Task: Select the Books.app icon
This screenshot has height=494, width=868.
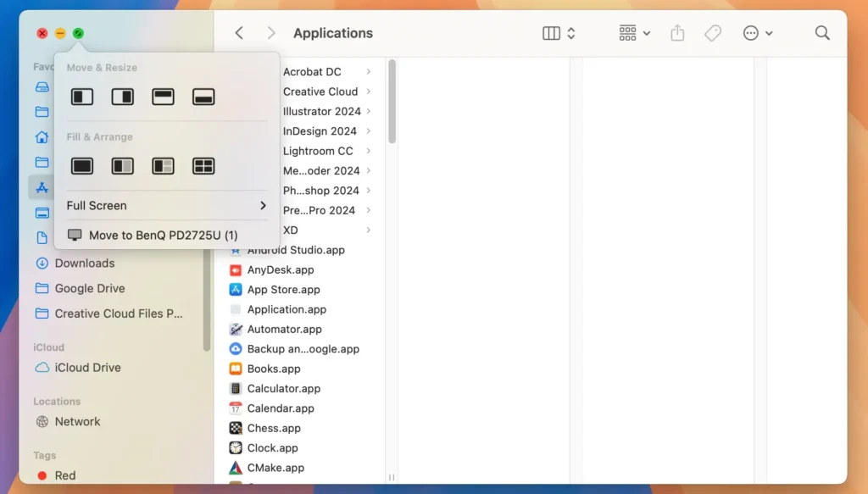Action: coord(236,369)
